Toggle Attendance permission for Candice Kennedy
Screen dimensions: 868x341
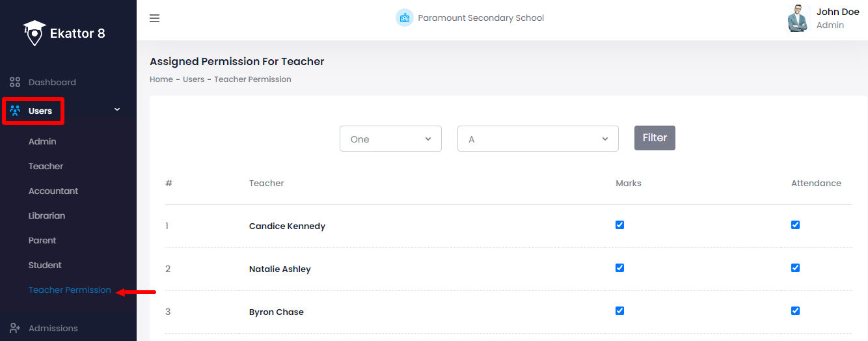click(795, 225)
